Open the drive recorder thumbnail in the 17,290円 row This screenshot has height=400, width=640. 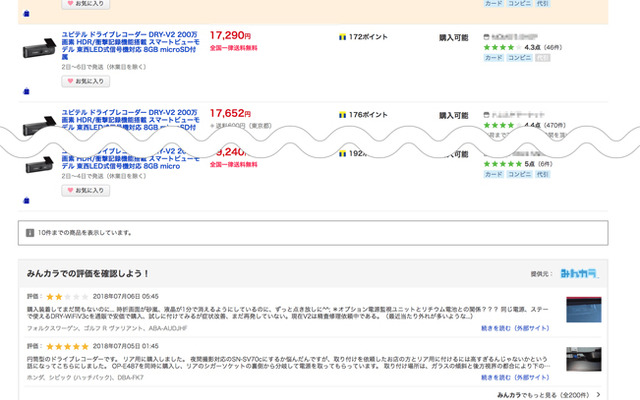coord(39,49)
